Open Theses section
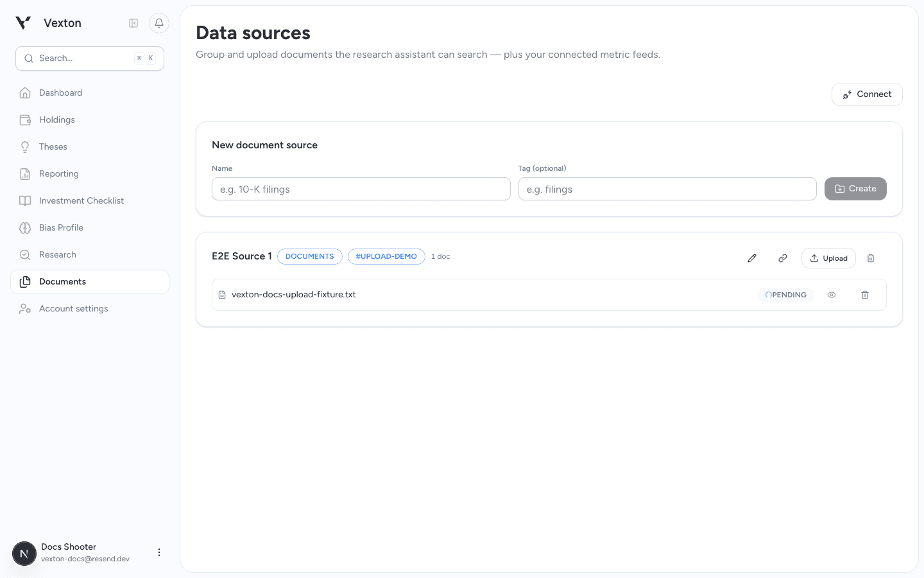Screen dimensions: 924x578 click(x=90, y=147)
